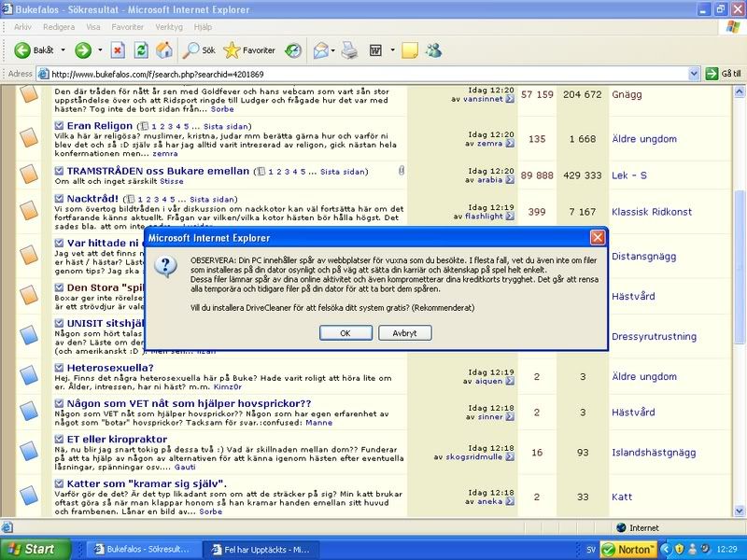The width and height of the screenshot is (747, 560).
Task: Open the Visa menu
Action: click(x=93, y=27)
